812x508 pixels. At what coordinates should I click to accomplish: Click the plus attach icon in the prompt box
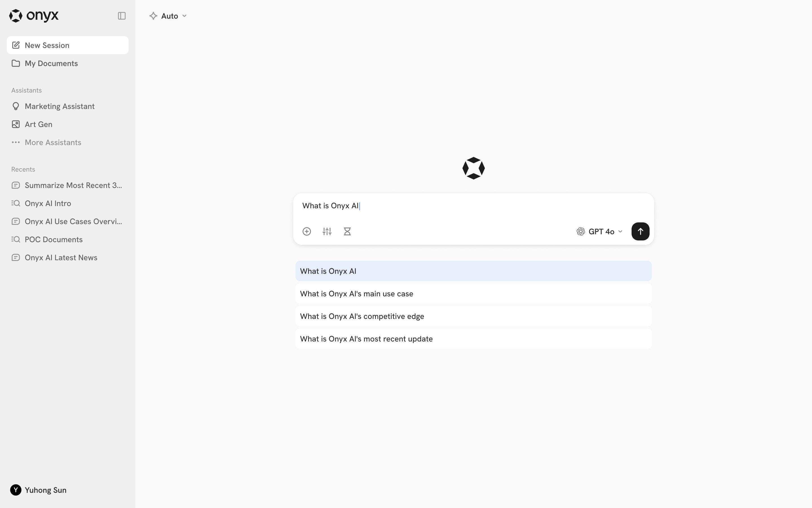click(x=307, y=231)
